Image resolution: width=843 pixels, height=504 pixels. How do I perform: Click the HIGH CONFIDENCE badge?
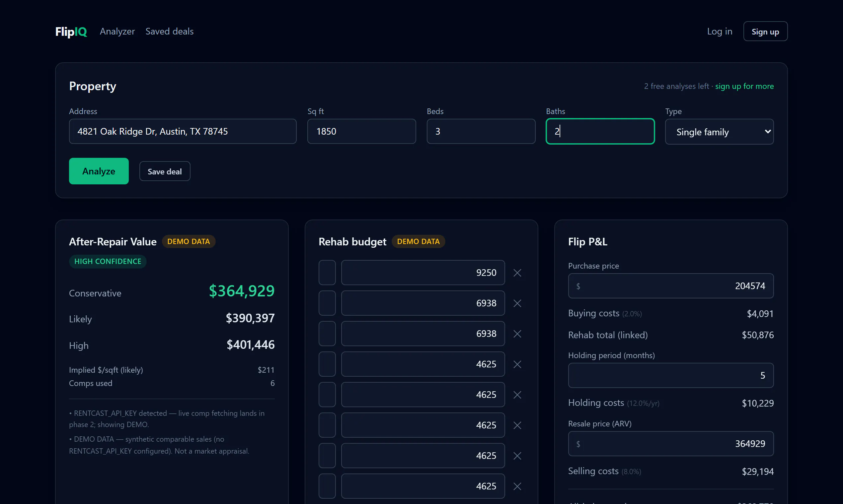click(x=108, y=262)
